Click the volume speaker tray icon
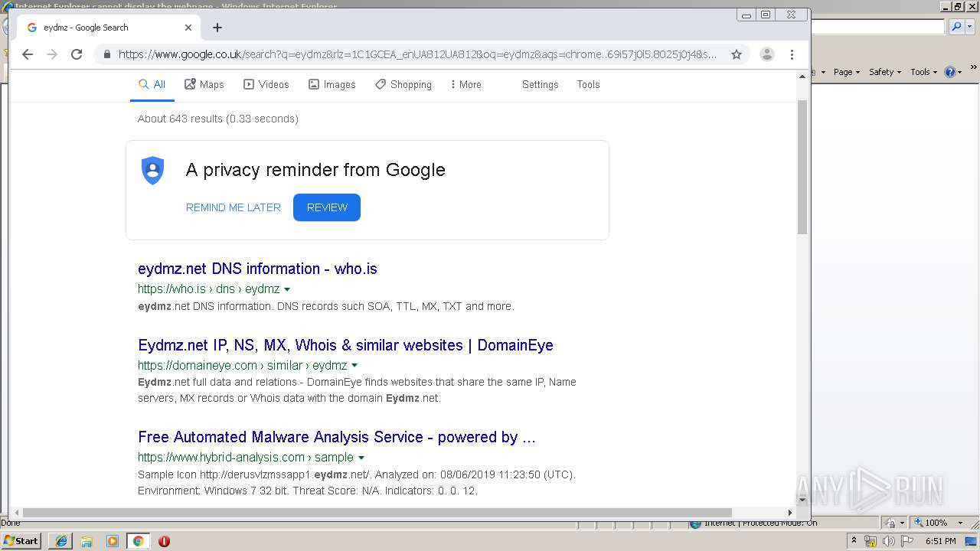 click(889, 541)
